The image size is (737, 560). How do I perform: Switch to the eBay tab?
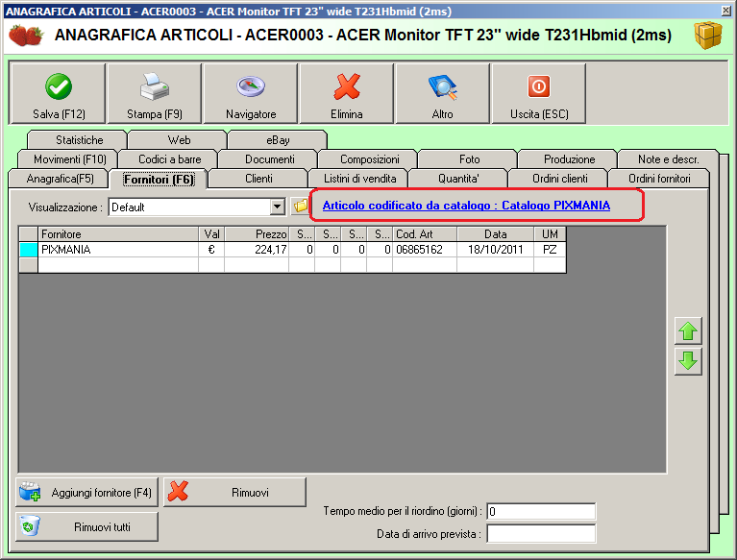point(278,140)
